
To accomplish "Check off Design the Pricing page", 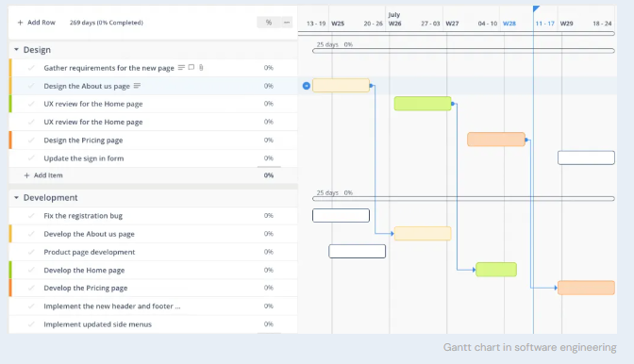I will tap(31, 141).
